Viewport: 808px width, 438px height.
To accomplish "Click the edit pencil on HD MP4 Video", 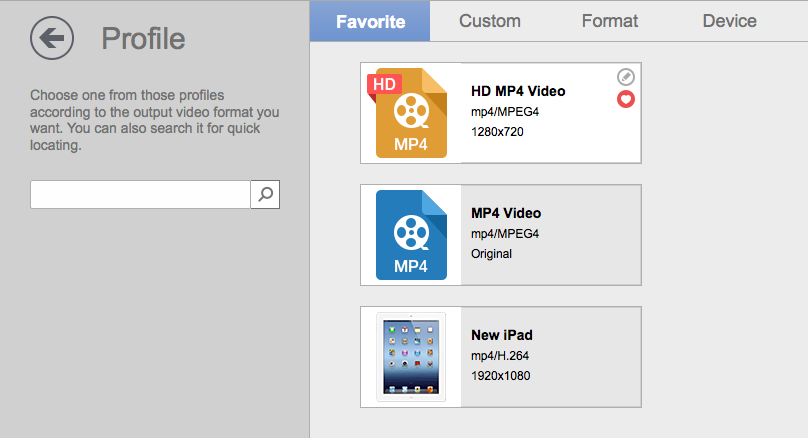I will (626, 77).
